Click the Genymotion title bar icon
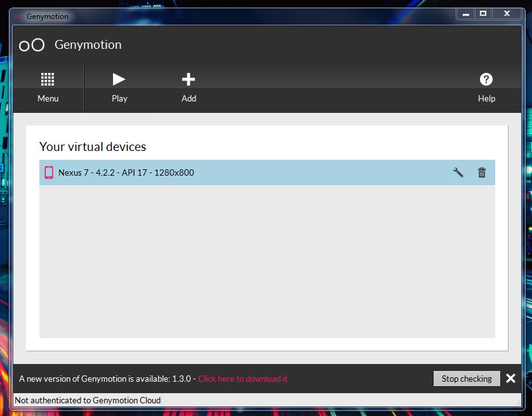 click(x=18, y=16)
